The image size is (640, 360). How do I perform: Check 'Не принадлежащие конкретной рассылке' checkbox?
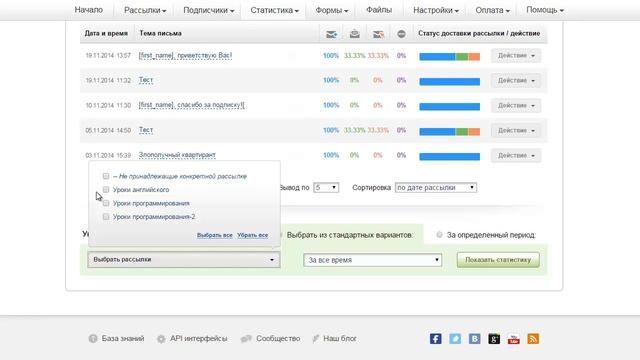click(x=106, y=176)
